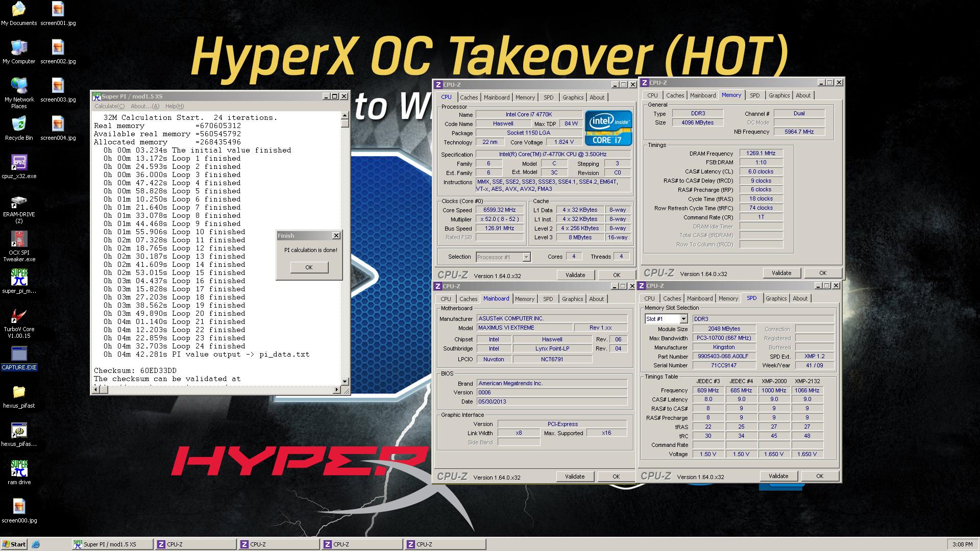The width and height of the screenshot is (980, 551).
Task: Close the Finish dialog
Action: [336, 236]
